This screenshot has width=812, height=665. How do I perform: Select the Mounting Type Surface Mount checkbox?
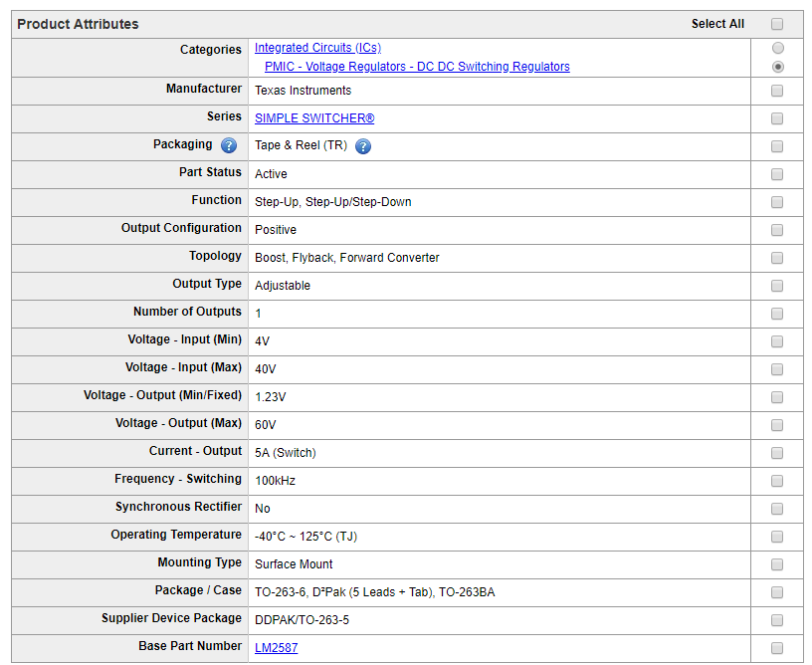(777, 564)
